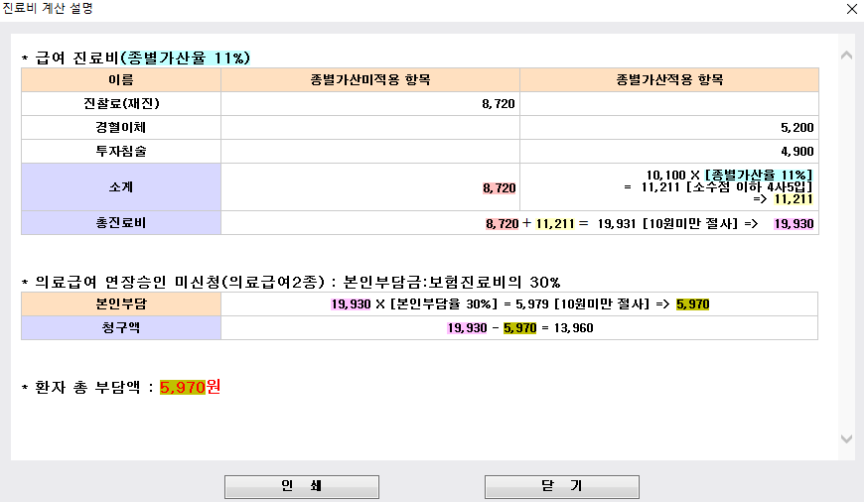Click the pink 8,720 subtotal value

(499, 188)
